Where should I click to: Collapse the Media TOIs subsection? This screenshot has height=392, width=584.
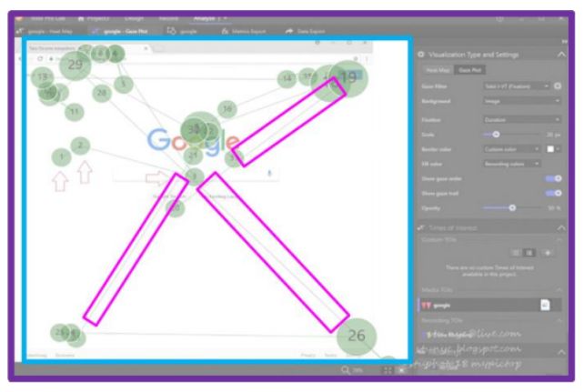click(559, 289)
